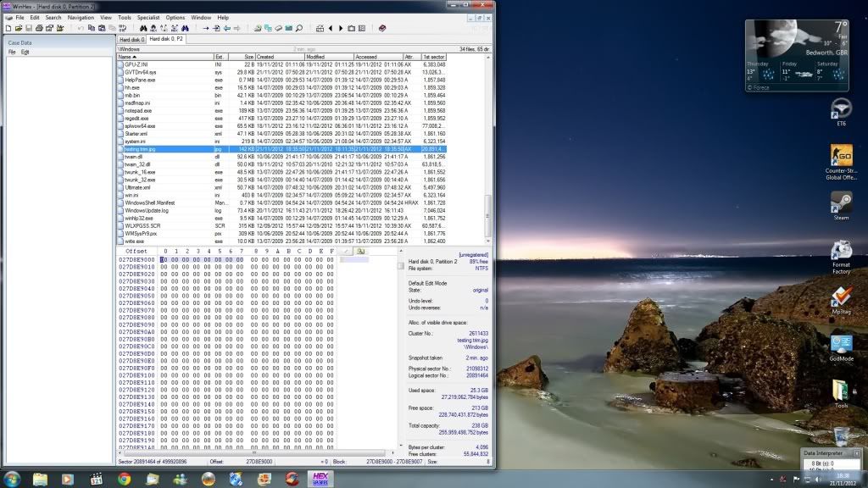
Task: Click the black left arrow toolbar icon
Action: click(330, 28)
